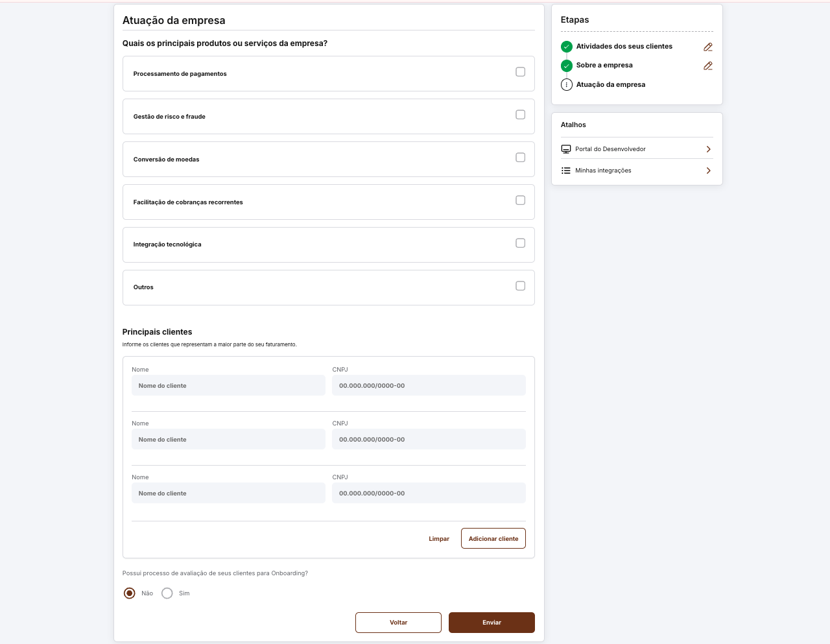The image size is (830, 644).
Task: Click the Portal do Desenvolvedor monitor icon
Action: coord(566,149)
